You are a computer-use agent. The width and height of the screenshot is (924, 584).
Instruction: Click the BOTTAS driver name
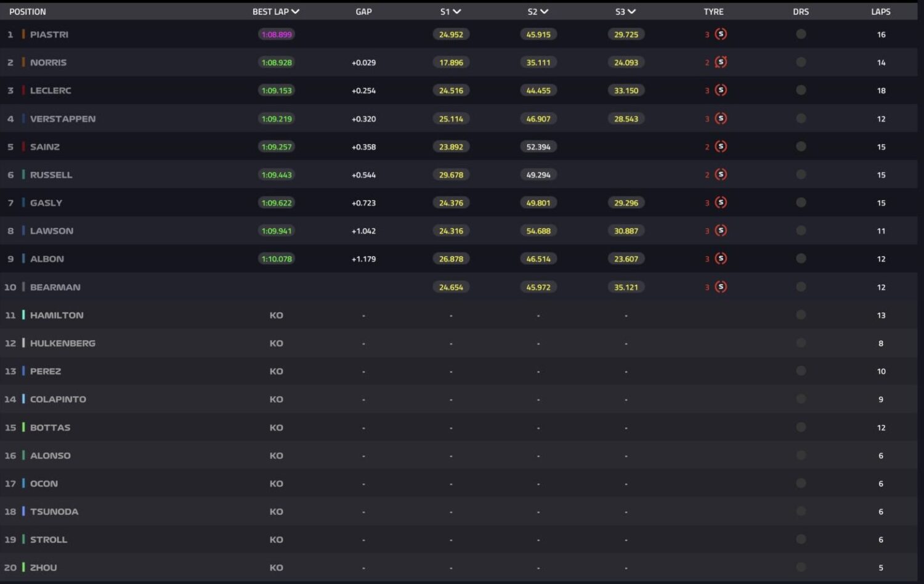(50, 428)
